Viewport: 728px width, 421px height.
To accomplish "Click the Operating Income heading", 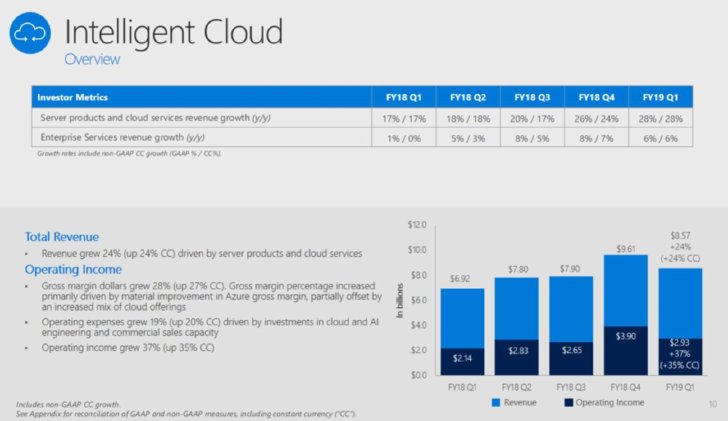I will [x=73, y=269].
